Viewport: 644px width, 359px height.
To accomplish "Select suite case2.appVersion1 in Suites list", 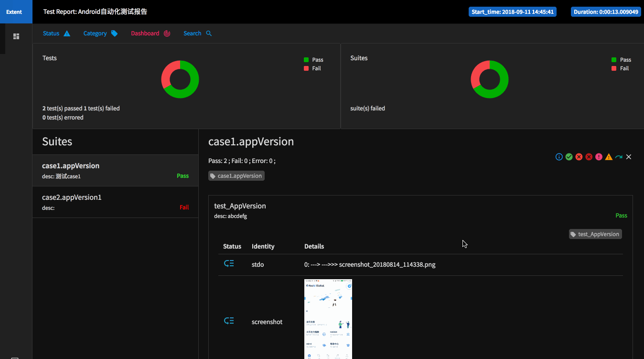I will (72, 197).
